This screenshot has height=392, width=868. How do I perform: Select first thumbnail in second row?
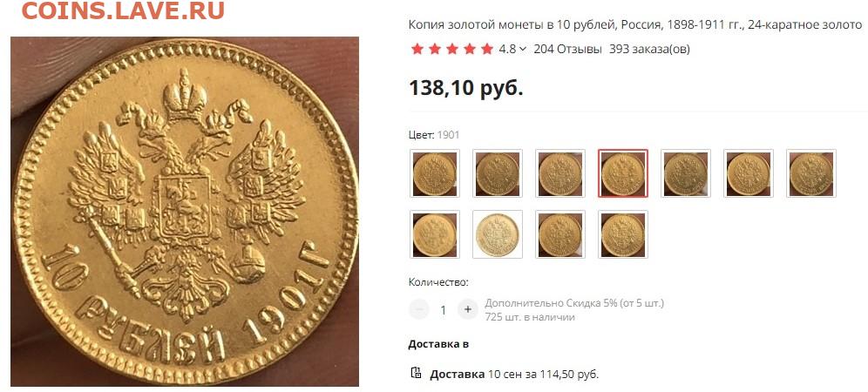click(x=435, y=234)
